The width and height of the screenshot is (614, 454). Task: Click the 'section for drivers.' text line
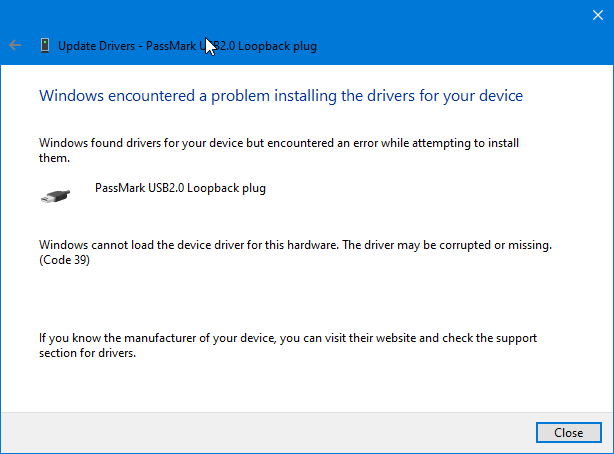87,353
